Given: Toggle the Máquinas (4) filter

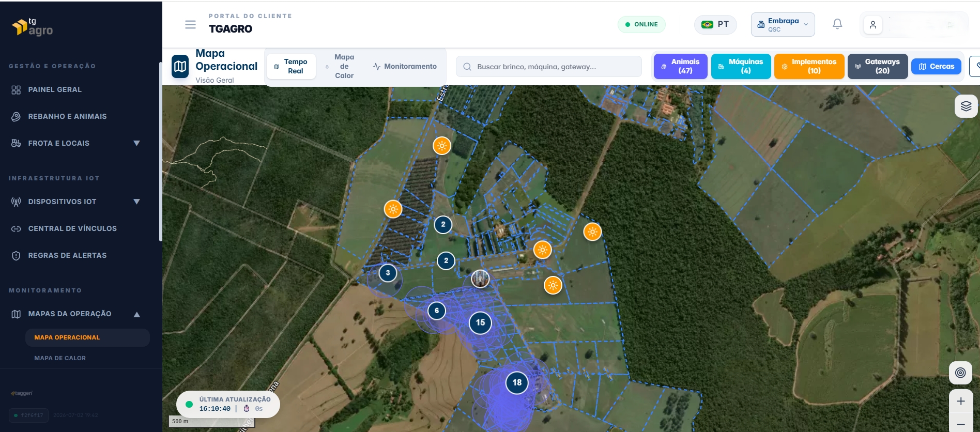Looking at the screenshot, I should (741, 66).
